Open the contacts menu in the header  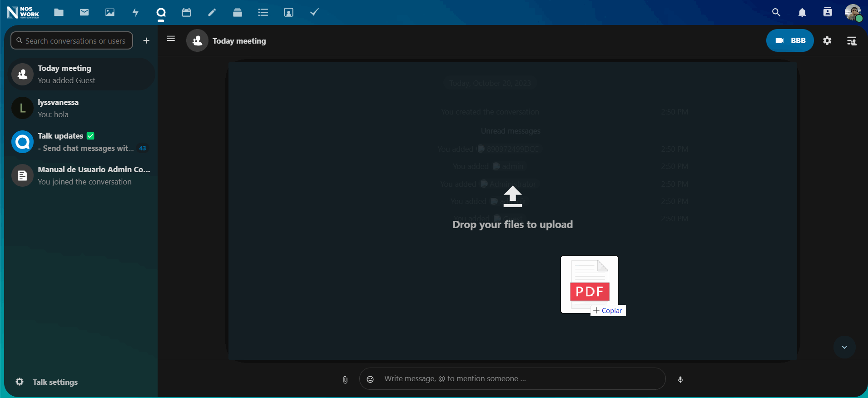coord(828,12)
